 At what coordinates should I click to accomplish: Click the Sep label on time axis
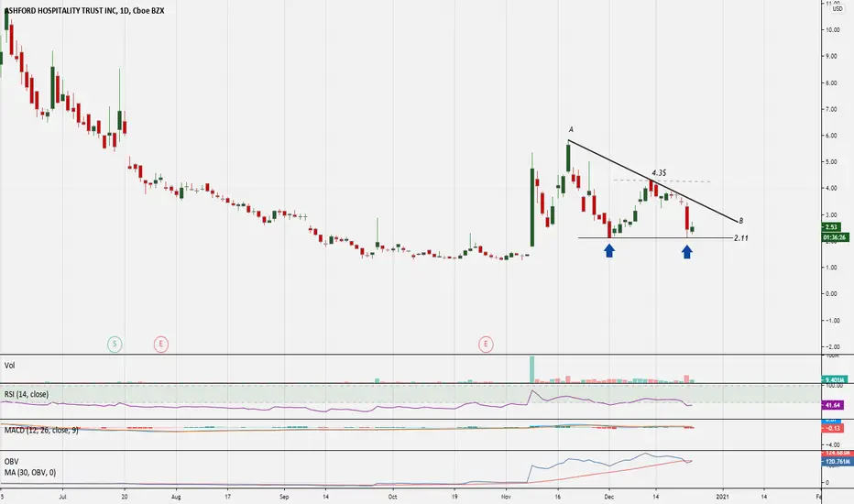coord(284,497)
